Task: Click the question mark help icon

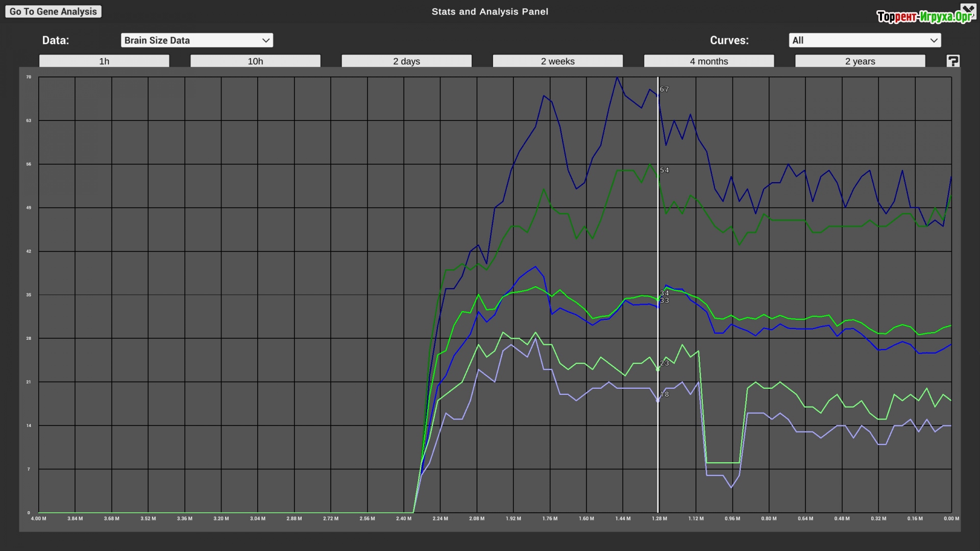Action: (953, 61)
